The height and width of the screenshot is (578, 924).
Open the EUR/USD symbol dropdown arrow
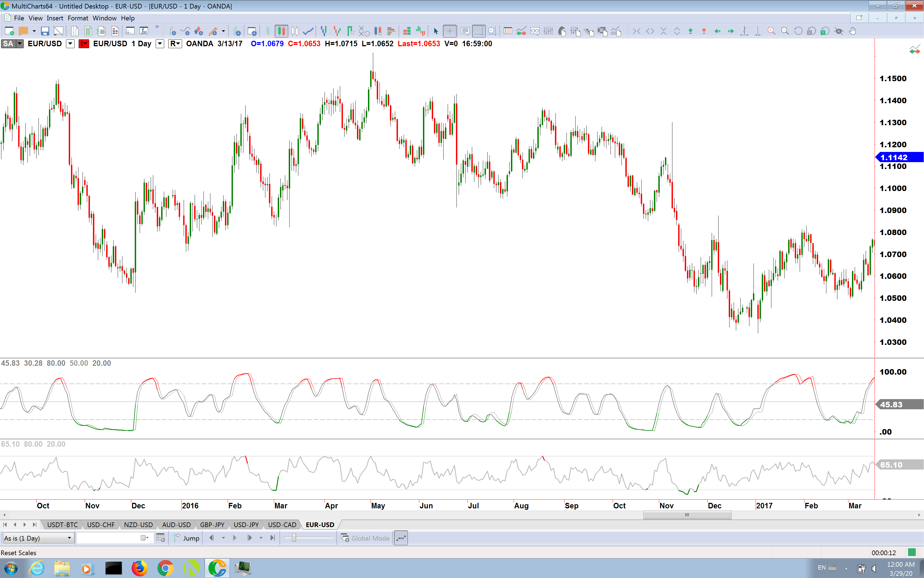pos(70,43)
